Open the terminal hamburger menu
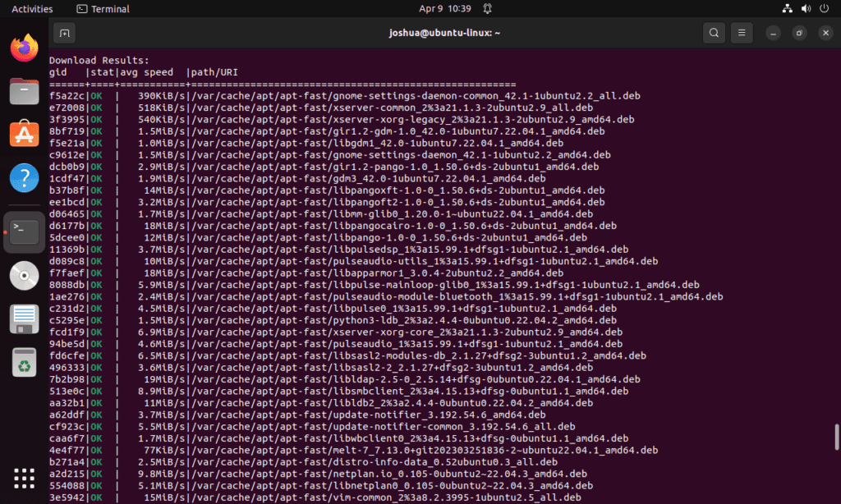The height and width of the screenshot is (504, 841). [742, 33]
